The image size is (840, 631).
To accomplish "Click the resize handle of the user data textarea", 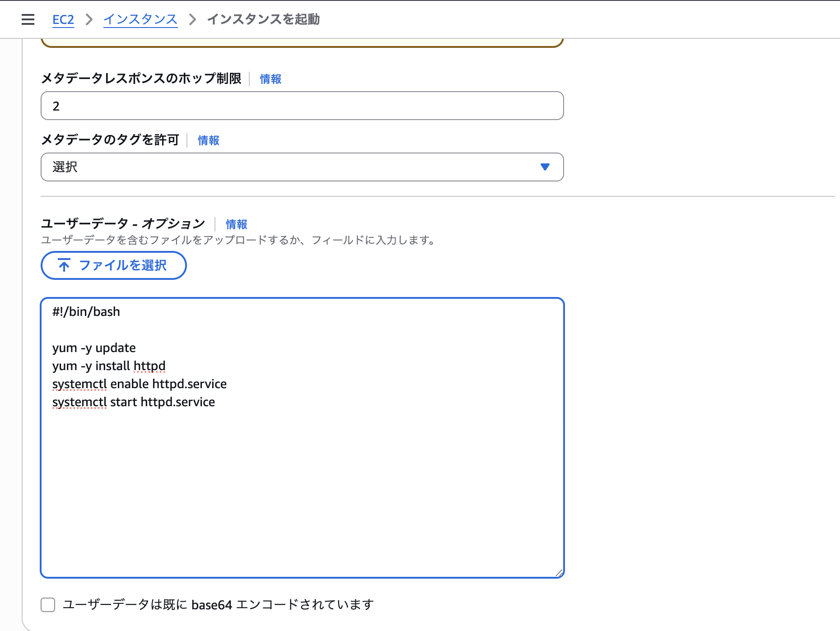I will click(x=559, y=572).
